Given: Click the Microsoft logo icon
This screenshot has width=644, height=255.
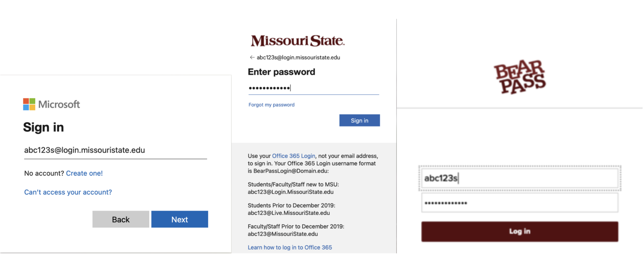Looking at the screenshot, I should tap(51, 104).
